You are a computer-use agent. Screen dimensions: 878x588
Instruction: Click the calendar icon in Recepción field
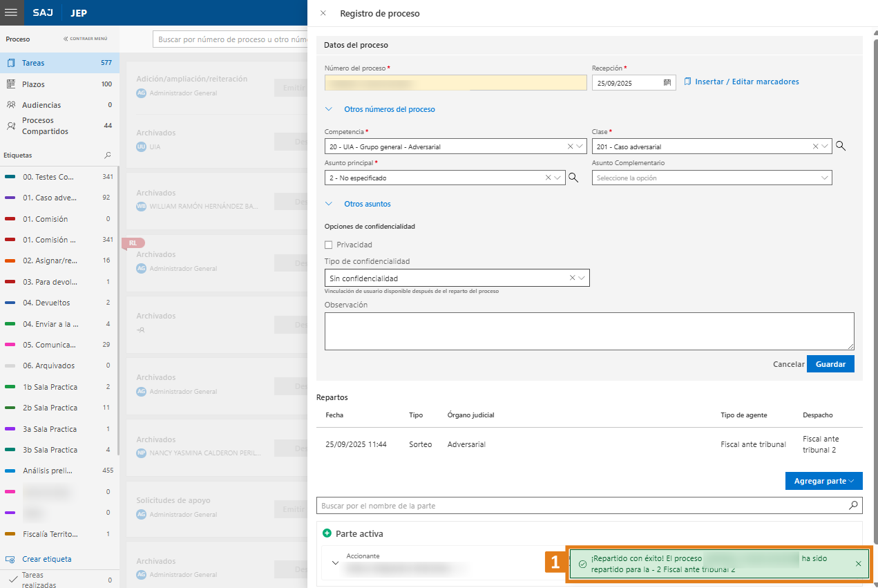click(667, 83)
